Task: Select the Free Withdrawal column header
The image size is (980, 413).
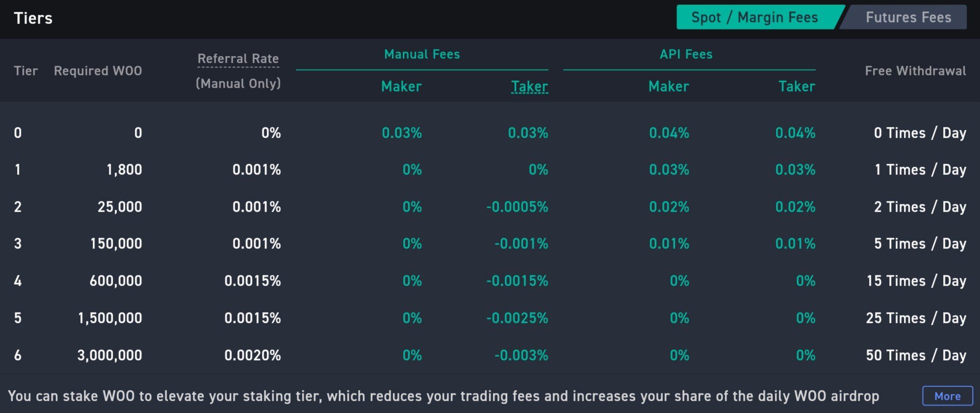Action: coord(915,71)
